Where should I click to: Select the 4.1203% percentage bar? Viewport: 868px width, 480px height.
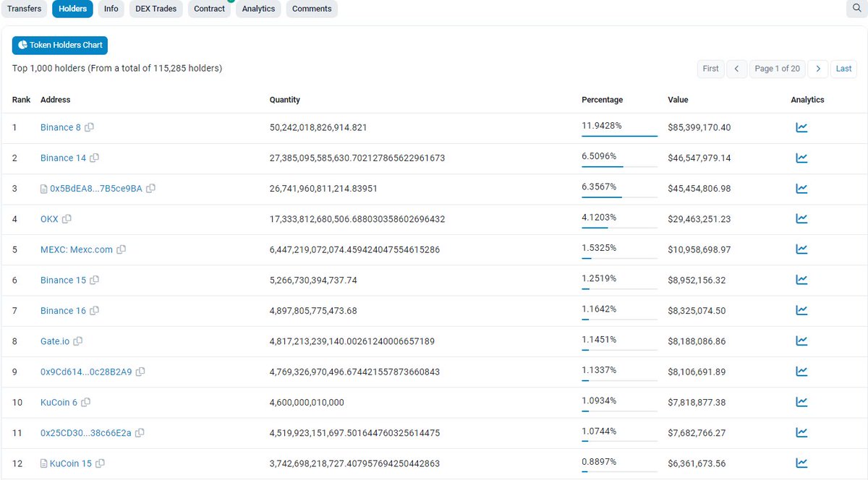tap(619, 227)
